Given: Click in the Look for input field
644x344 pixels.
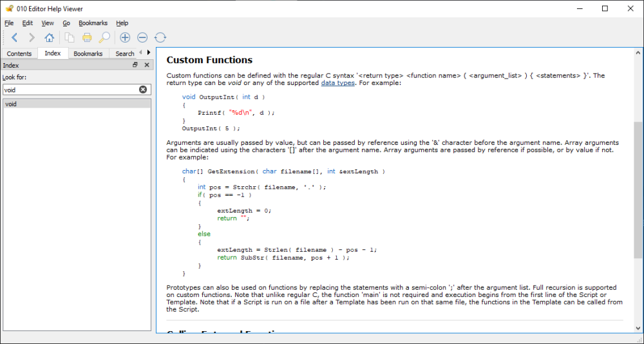Looking at the screenshot, I should (x=70, y=90).
